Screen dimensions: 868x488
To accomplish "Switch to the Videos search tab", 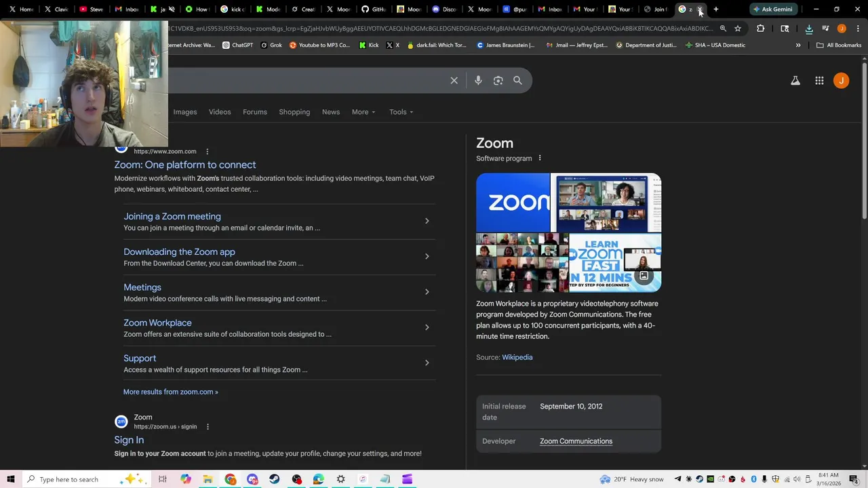I will click(220, 112).
